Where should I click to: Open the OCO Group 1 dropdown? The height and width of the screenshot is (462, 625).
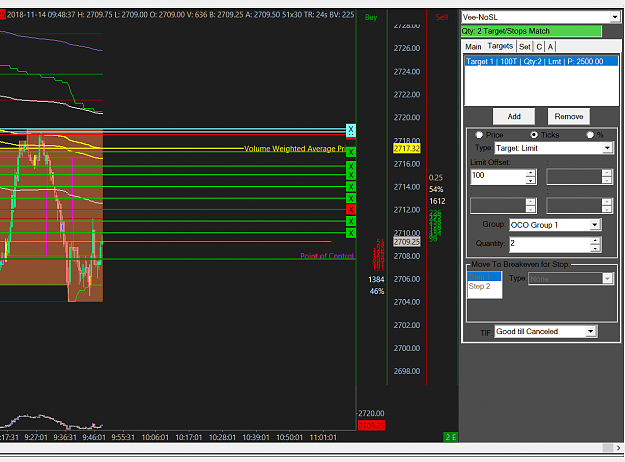(594, 225)
